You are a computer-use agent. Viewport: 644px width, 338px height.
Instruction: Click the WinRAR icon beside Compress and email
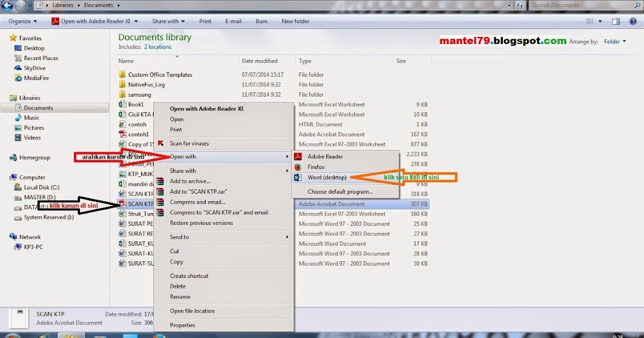pos(159,202)
